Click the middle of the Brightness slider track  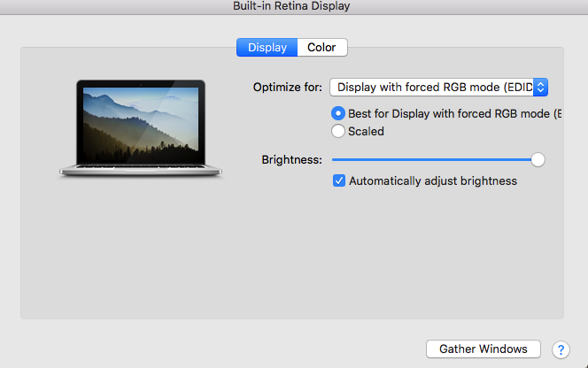click(x=435, y=159)
